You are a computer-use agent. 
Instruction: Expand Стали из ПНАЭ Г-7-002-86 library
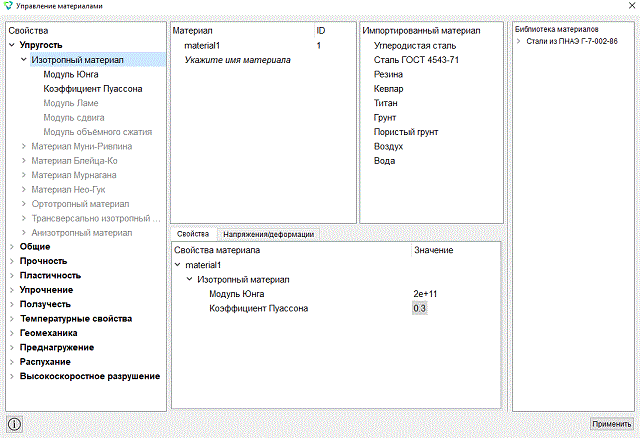518,41
